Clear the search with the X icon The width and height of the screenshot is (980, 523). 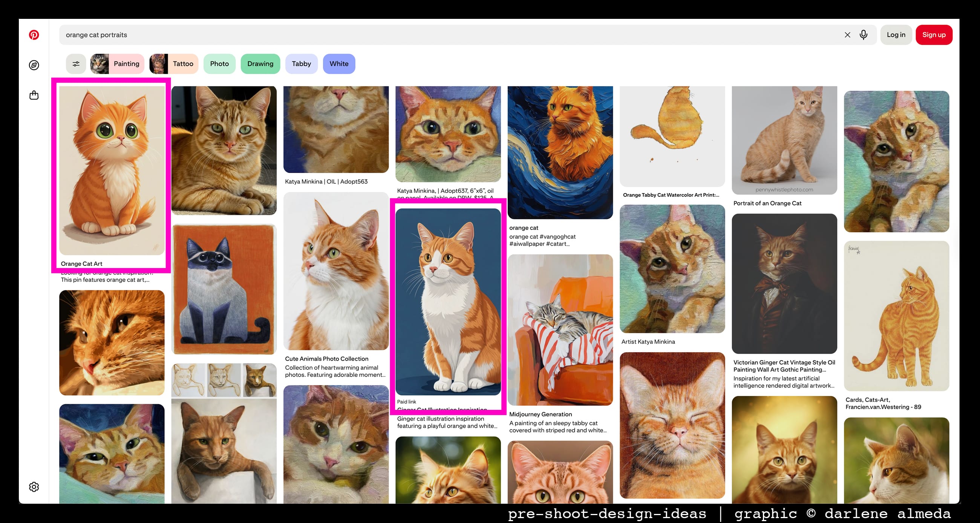click(847, 35)
